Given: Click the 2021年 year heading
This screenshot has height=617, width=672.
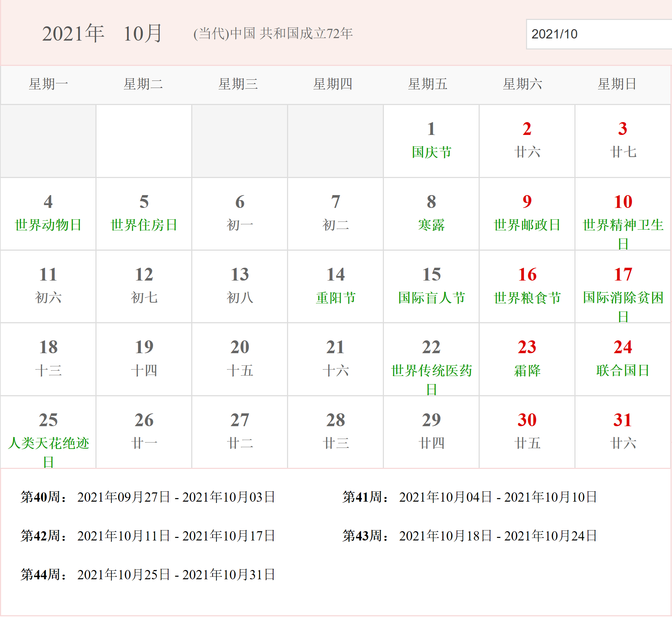Looking at the screenshot, I should (73, 33).
